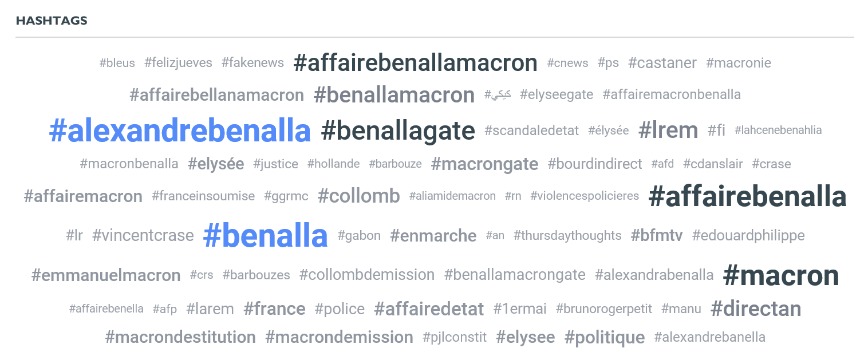This screenshot has height=348, width=868.
Task: Choose the #collomb hashtag
Action: click(x=359, y=196)
